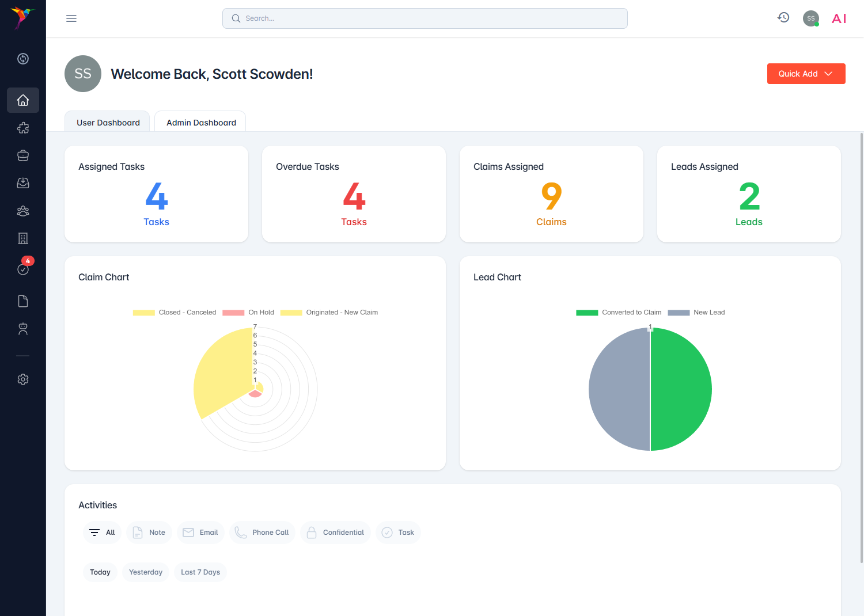Screen dimensions: 864x616
Task: Open tasks via the checkmark icon with badge
Action: click(23, 269)
